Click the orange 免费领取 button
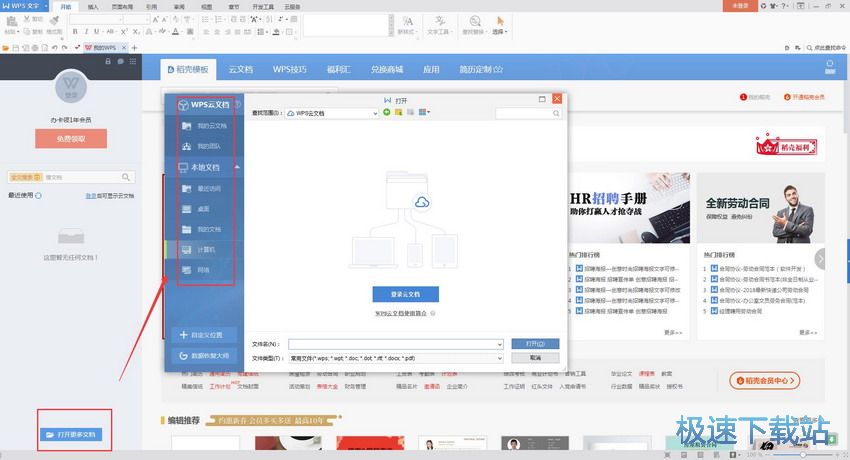Image resolution: width=850 pixels, height=460 pixels. click(x=71, y=139)
